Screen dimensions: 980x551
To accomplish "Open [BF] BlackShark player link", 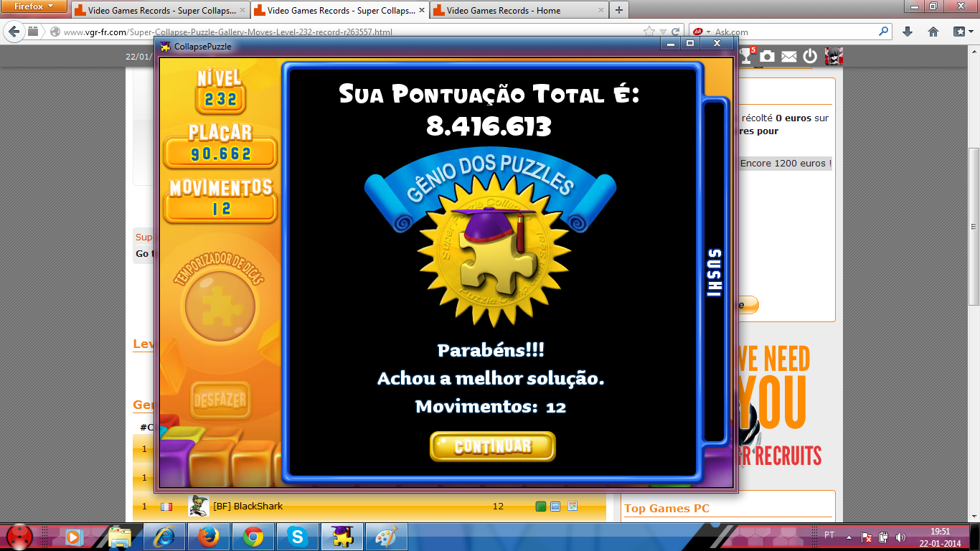I will [248, 507].
